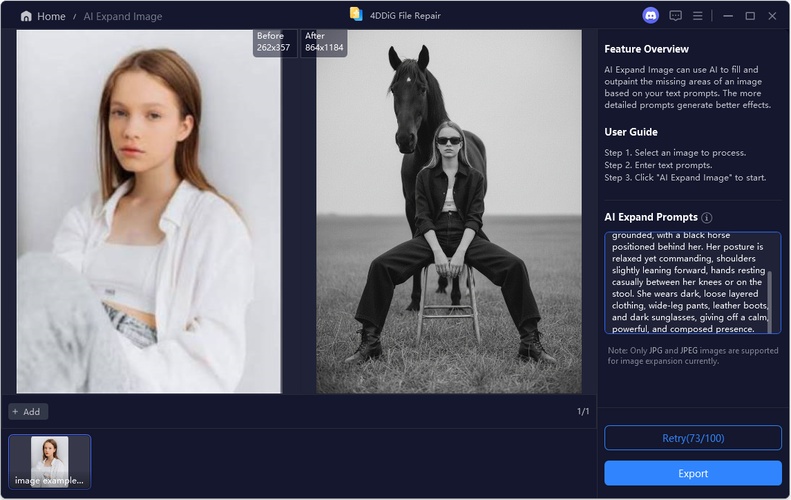Image resolution: width=791 pixels, height=500 pixels.
Task: Click the Export button
Action: coord(693,473)
